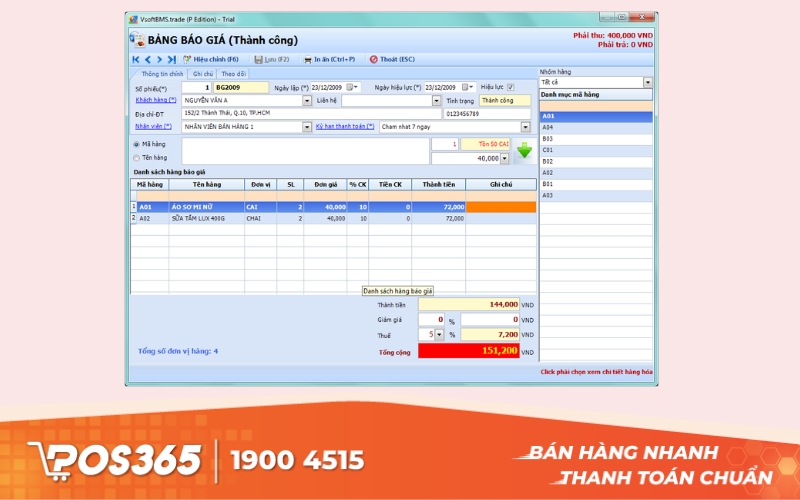Click the phone field 0123456789

[x=487, y=114]
